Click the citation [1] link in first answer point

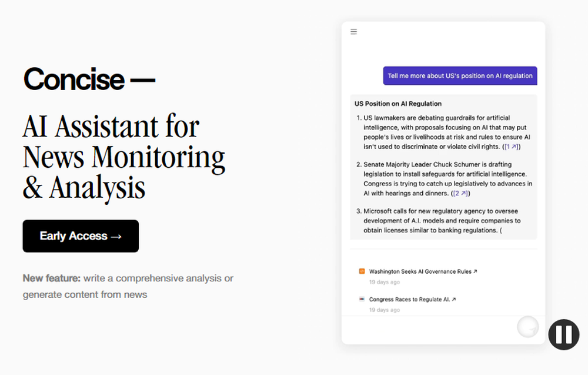[x=509, y=147]
